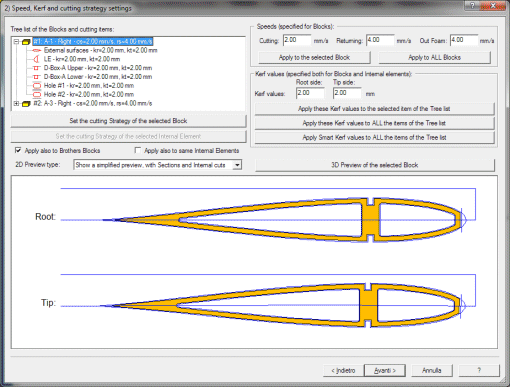The height and width of the screenshot is (387, 510).
Task: Click Apply to the selected Block button
Action: [314, 57]
